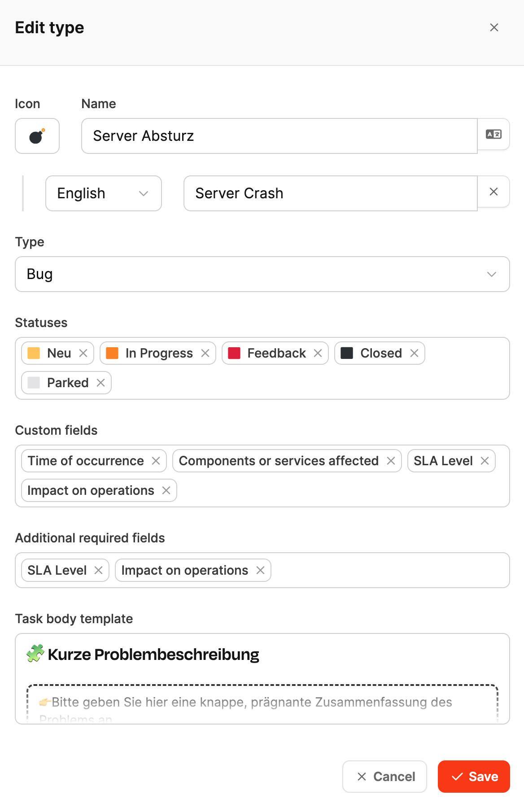The height and width of the screenshot is (812, 524).
Task: Click the Cancel button
Action: [384, 777]
